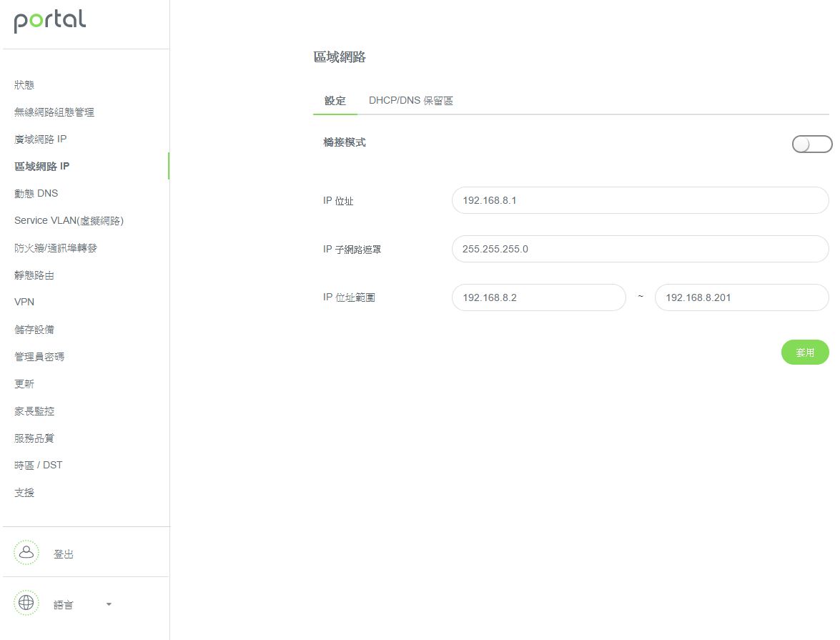Open 防火牆/通訊埠轉發 settings

click(56, 248)
